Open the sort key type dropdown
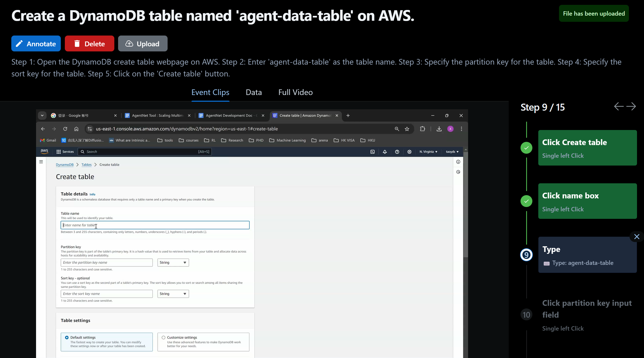644x358 pixels. pos(173,294)
